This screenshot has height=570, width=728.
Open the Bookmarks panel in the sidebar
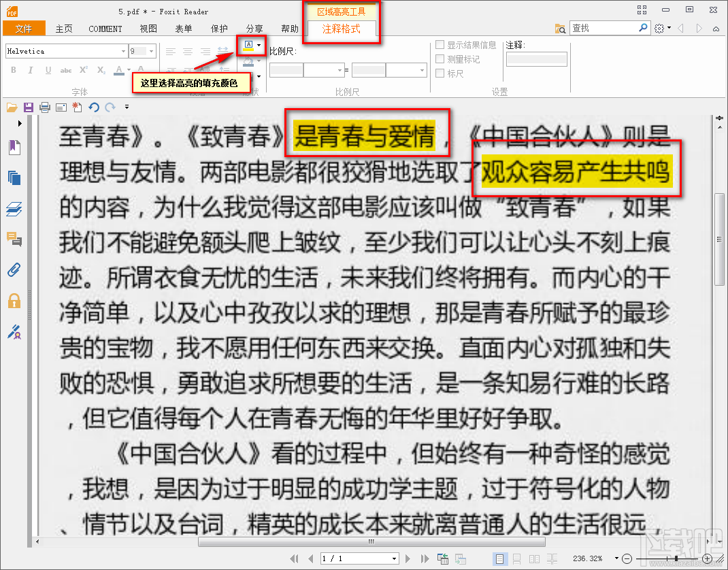(x=14, y=146)
